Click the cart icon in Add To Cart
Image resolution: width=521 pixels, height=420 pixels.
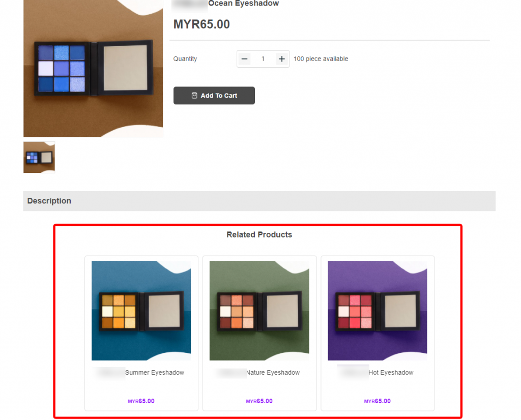(194, 96)
